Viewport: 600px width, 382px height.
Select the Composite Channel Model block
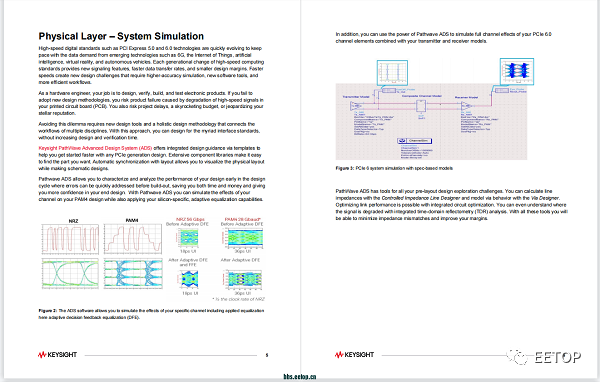(x=421, y=106)
